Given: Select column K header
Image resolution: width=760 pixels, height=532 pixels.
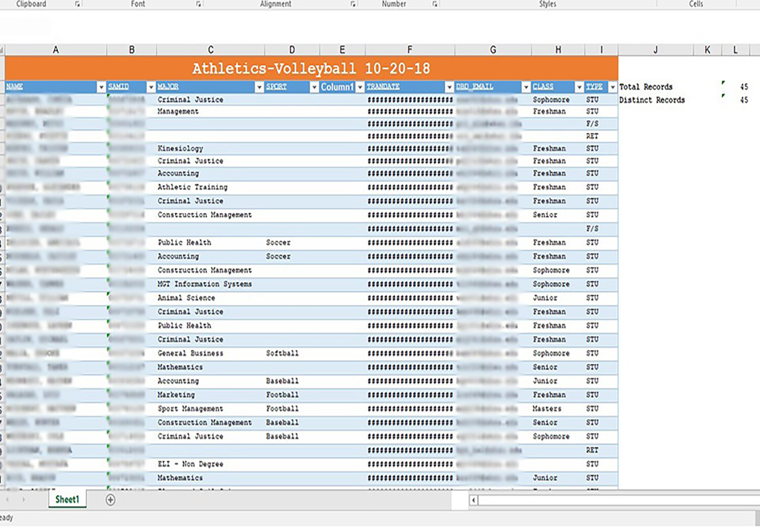Looking at the screenshot, I should tap(707, 50).
